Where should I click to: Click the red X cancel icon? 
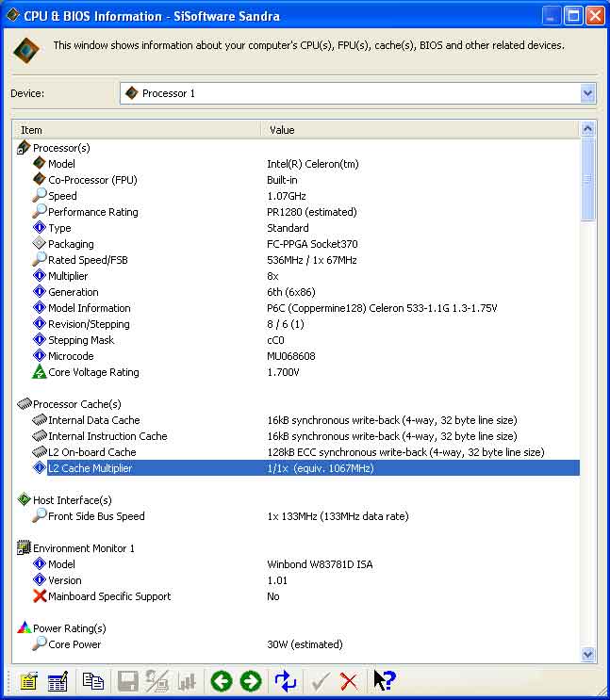click(349, 680)
